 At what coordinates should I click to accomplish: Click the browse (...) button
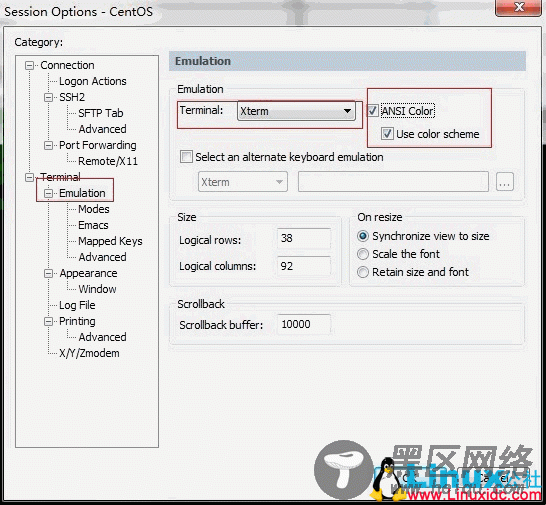(x=505, y=182)
